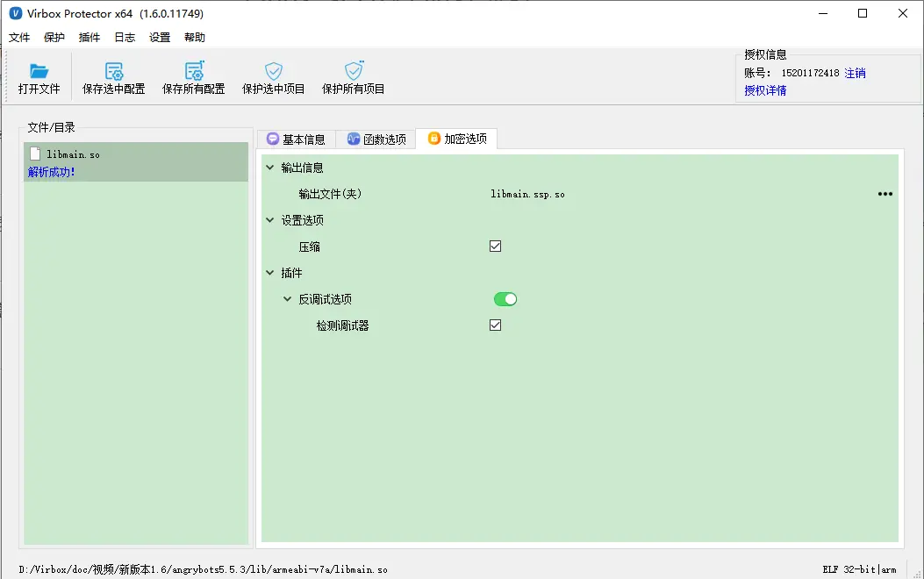The image size is (924, 579).
Task: Browse output file with three-dots button
Action: (x=885, y=194)
